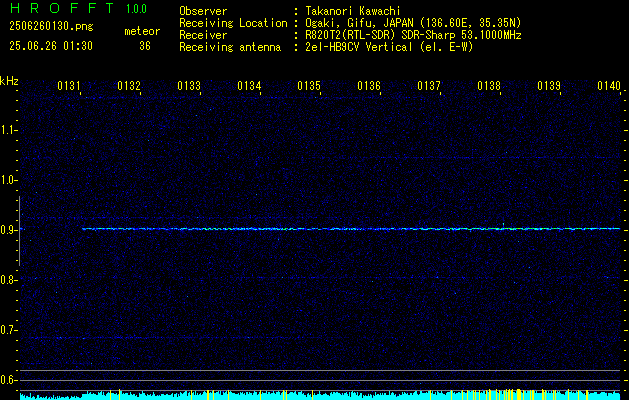Click the meteor label
The image size is (629, 400).
(142, 31)
